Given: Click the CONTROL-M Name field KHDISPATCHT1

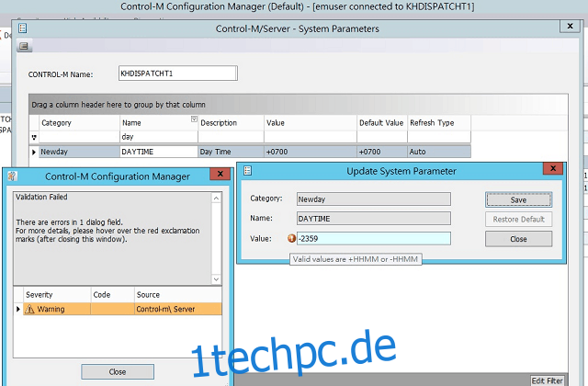Looking at the screenshot, I should [177, 74].
